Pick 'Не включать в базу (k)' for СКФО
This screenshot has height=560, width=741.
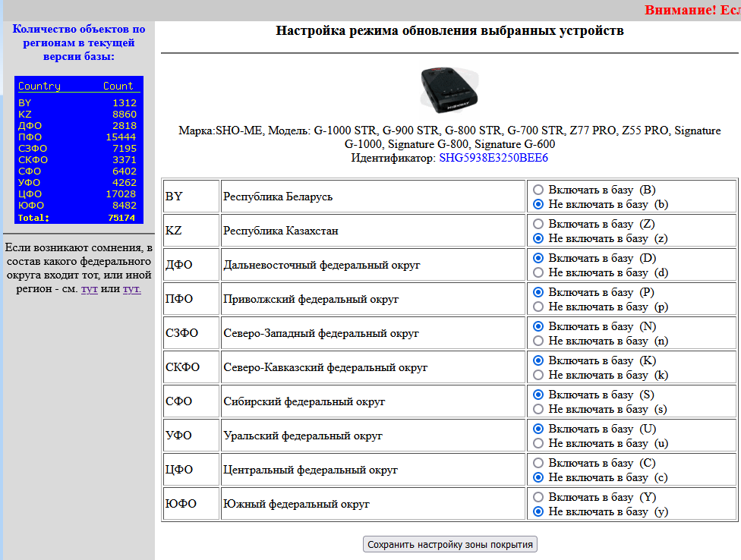[538, 375]
